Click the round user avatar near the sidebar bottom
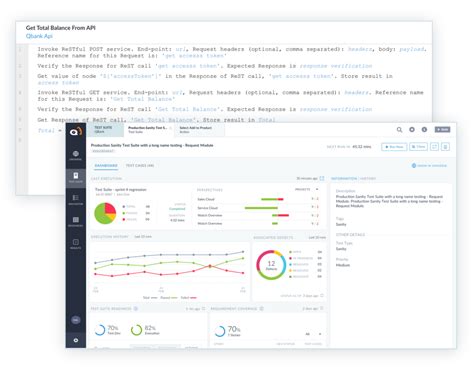Screen dimensions: 474x374 (x=76, y=320)
